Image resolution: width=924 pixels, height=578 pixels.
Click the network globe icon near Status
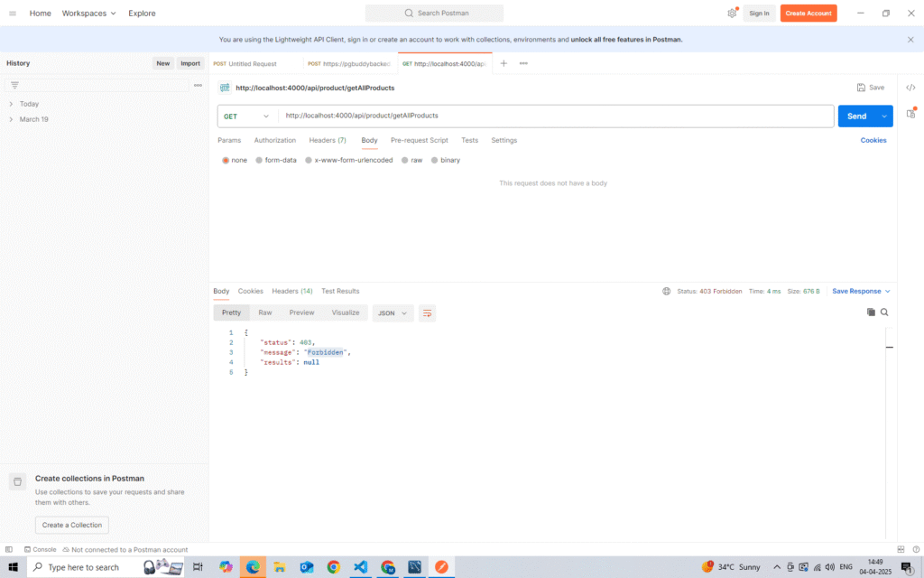667,291
